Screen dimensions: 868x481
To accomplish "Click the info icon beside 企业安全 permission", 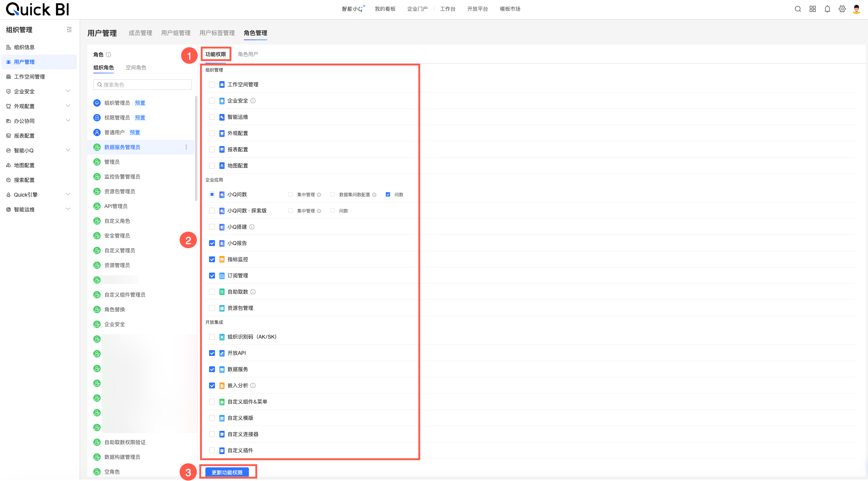I will click(x=253, y=101).
